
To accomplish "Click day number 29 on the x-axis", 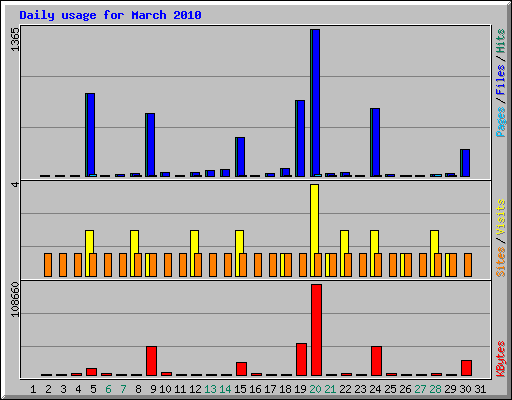I will pyautogui.click(x=450, y=389).
